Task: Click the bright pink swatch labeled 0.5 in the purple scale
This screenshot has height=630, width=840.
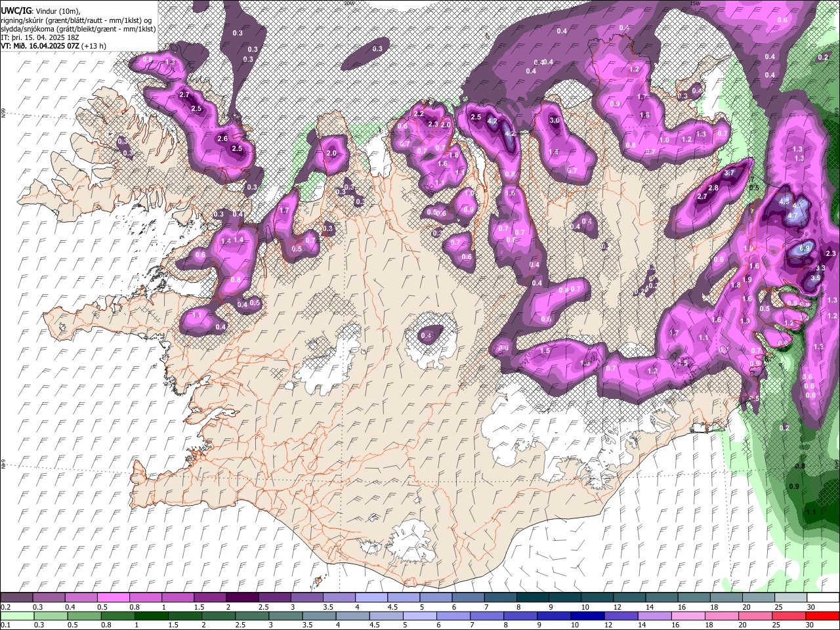Action: point(113,598)
